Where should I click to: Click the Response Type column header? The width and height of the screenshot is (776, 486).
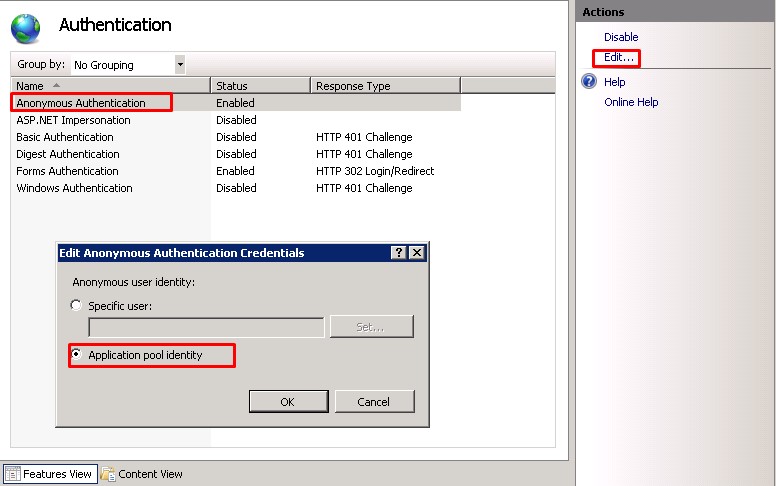click(384, 86)
